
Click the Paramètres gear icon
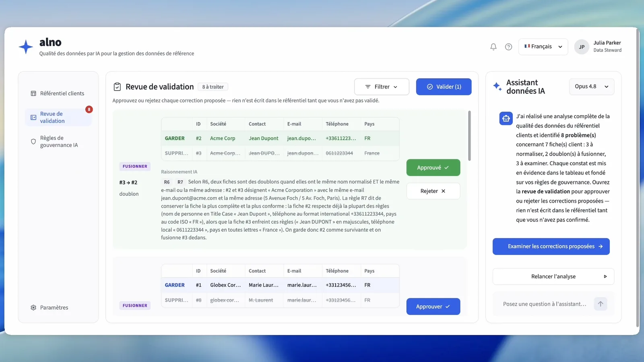[33, 308]
